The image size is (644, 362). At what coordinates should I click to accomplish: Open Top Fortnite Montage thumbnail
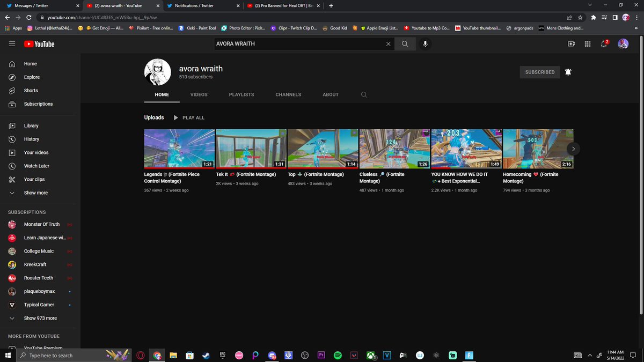tap(323, 149)
